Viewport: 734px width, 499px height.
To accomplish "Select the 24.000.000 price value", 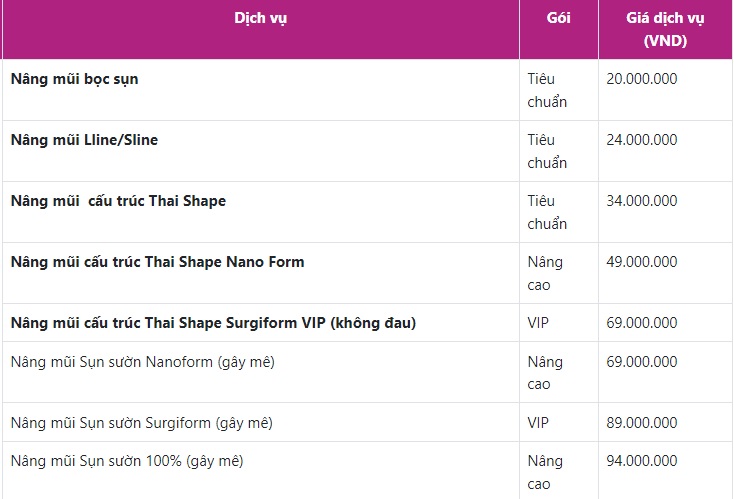I will click(x=642, y=140).
